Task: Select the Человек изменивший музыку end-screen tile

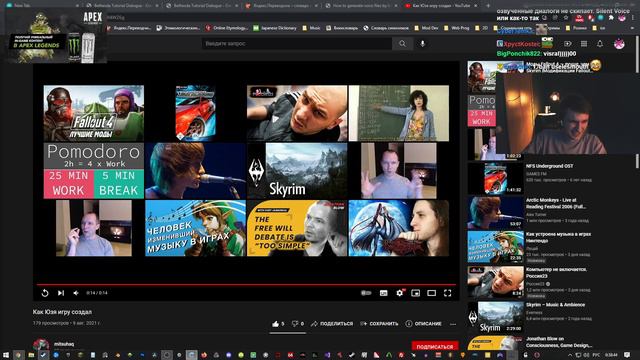Action: click(x=195, y=228)
